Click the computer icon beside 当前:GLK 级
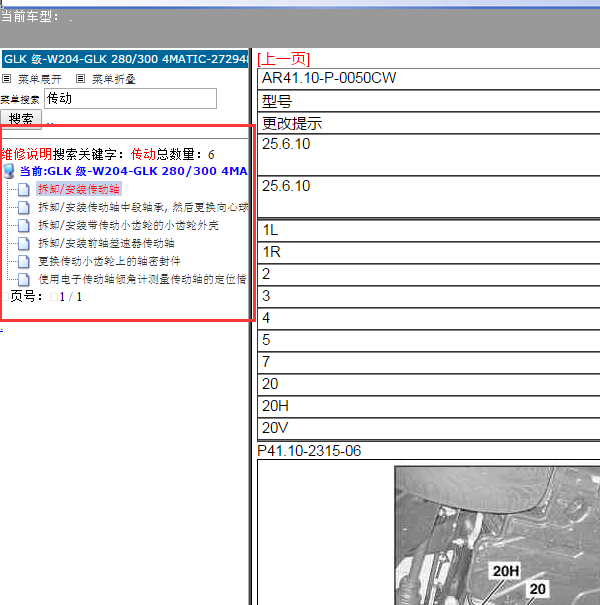This screenshot has height=605, width=600. [x=9, y=171]
